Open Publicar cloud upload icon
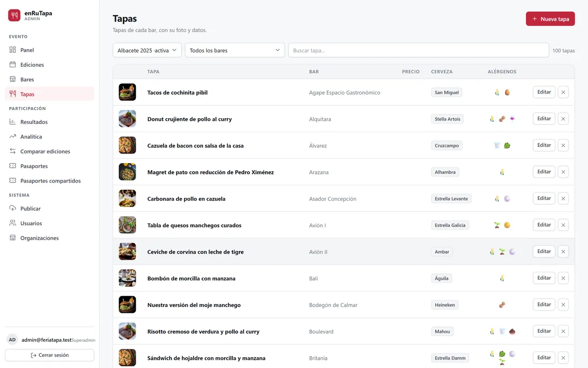Image resolution: width=588 pixels, height=368 pixels. (13, 208)
